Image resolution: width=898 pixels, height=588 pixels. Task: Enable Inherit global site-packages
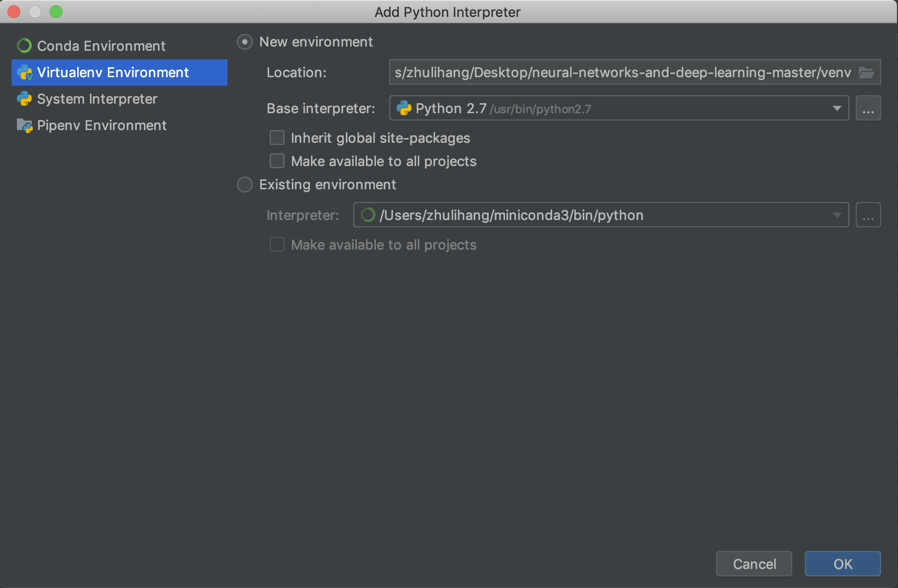coord(277,138)
